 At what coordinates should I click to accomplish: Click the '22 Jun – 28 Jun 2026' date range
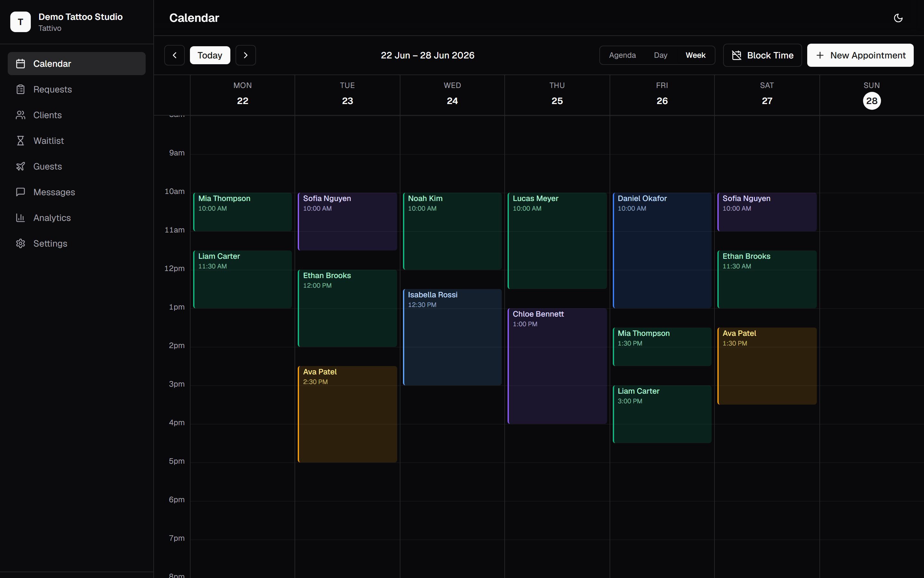tap(428, 56)
